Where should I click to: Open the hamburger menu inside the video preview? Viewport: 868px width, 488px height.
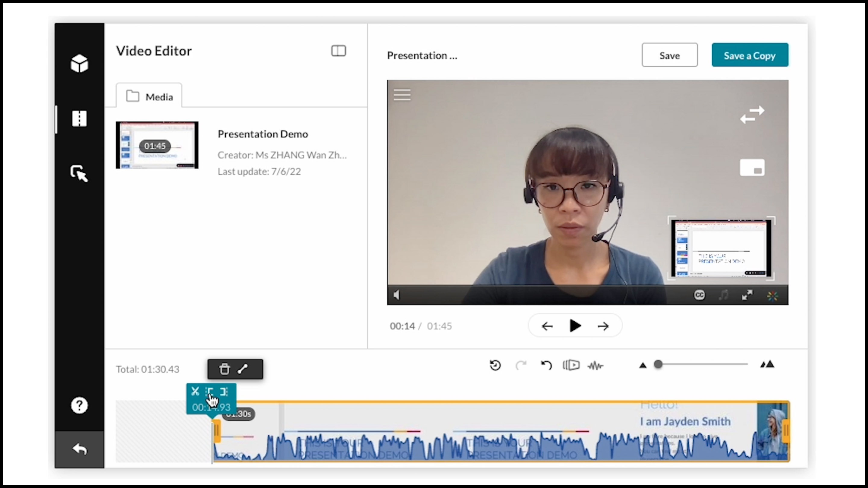(x=402, y=95)
